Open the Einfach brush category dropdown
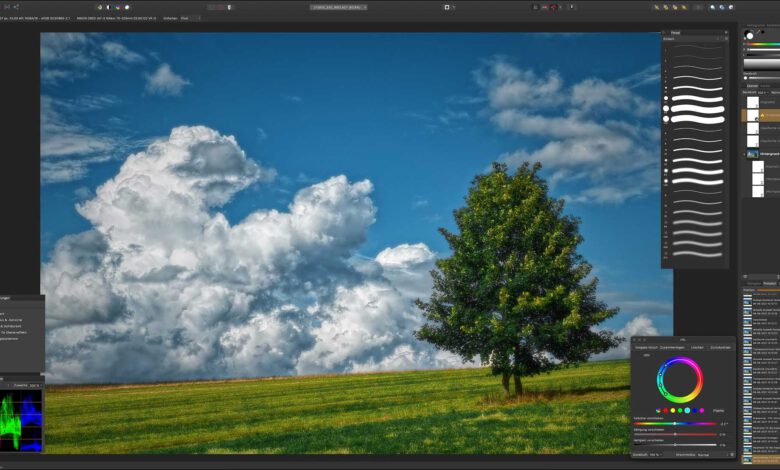The width and height of the screenshot is (780, 470). (695, 39)
